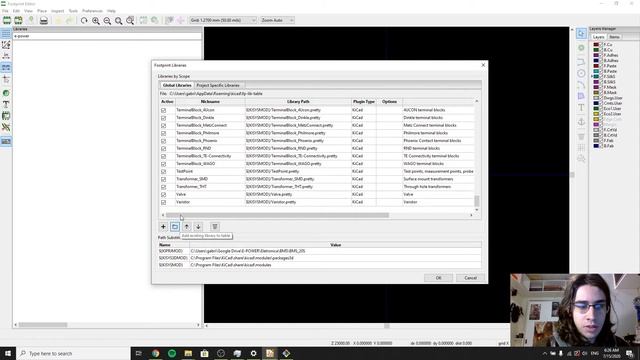Uncheck Active box for TerminalBlock_Phoenix row
640x360 pixels.
tap(164, 141)
